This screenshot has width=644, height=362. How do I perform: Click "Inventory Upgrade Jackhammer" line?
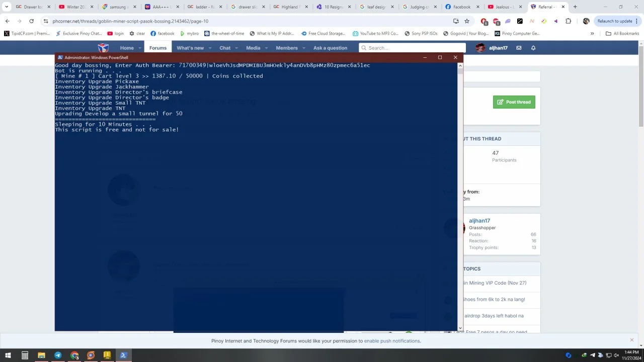[102, 86]
